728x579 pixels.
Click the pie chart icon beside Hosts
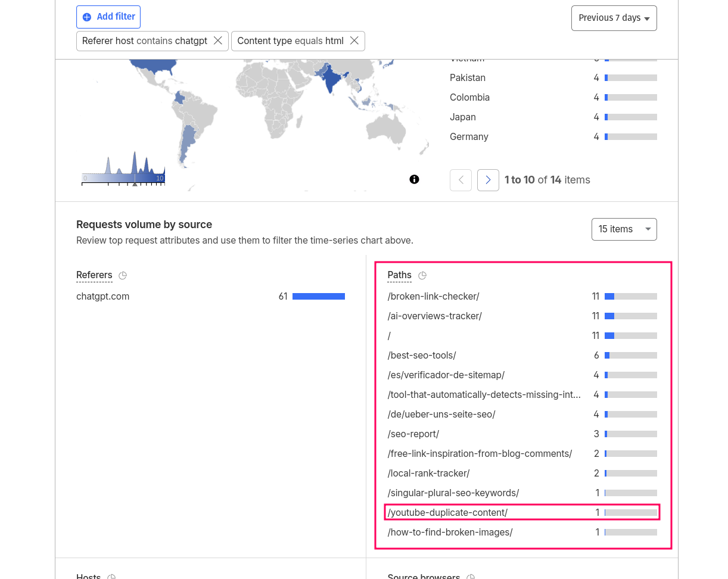coord(111,576)
